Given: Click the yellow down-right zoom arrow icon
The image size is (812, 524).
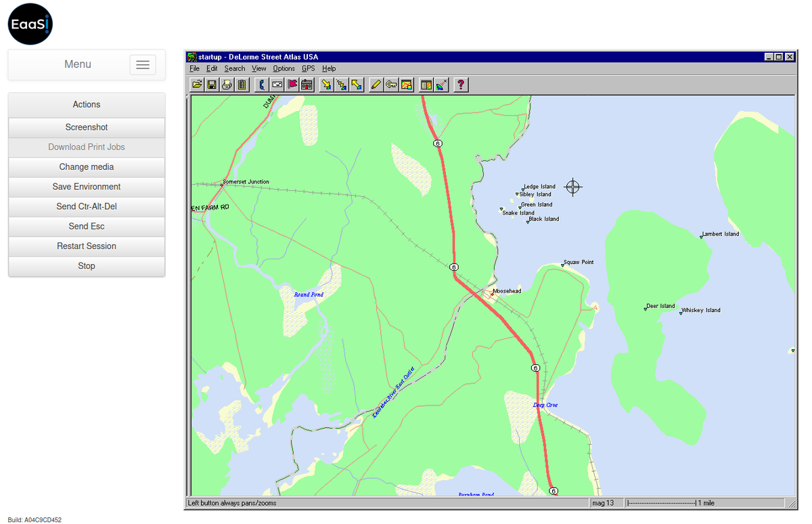Looking at the screenshot, I should pos(326,85).
